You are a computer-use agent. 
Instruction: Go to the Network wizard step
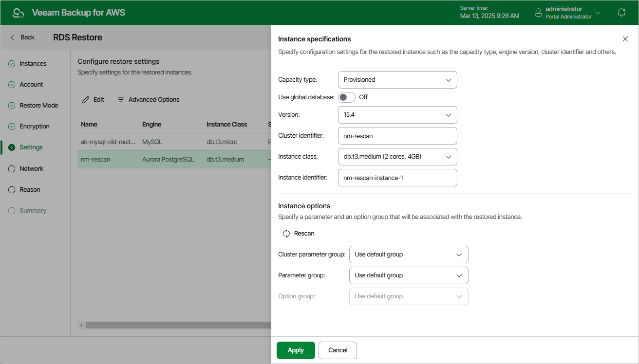coord(31,169)
